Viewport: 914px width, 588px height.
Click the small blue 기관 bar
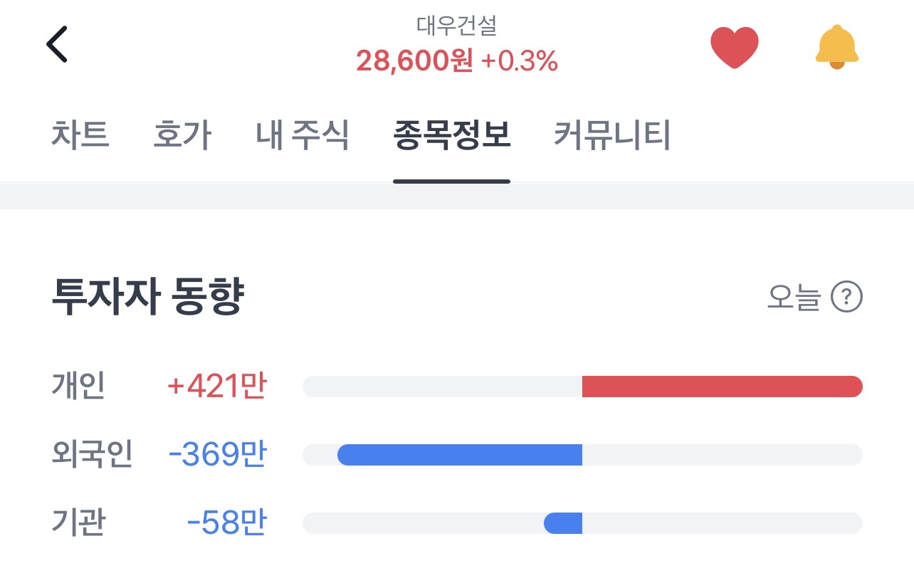(x=563, y=523)
